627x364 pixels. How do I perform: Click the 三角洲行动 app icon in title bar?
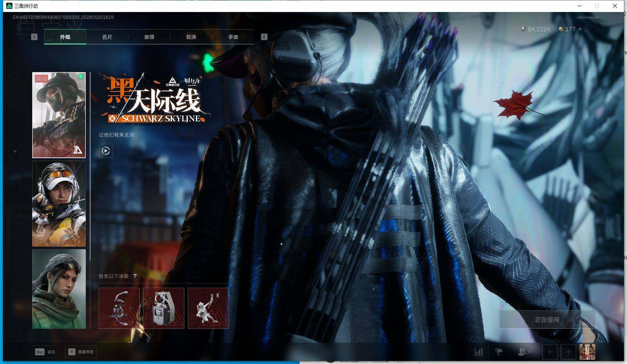click(x=9, y=6)
